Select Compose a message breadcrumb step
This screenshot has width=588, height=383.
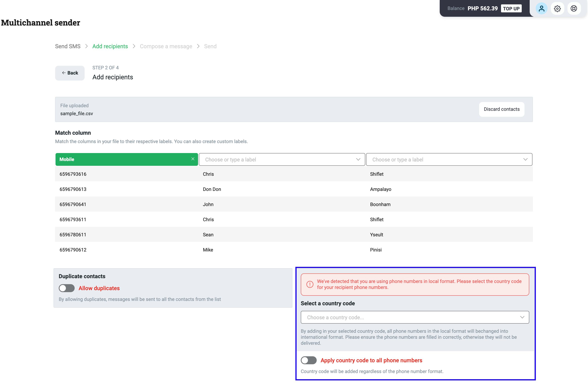click(166, 46)
